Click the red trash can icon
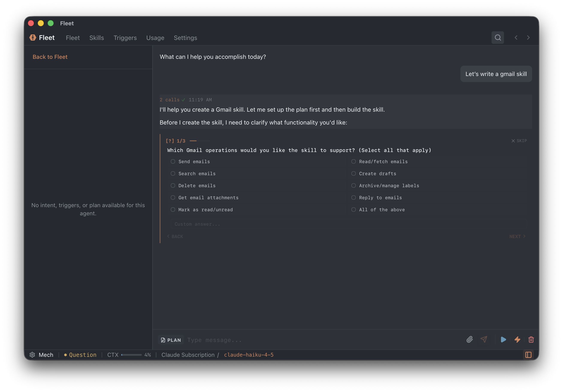The image size is (563, 392). (x=531, y=339)
